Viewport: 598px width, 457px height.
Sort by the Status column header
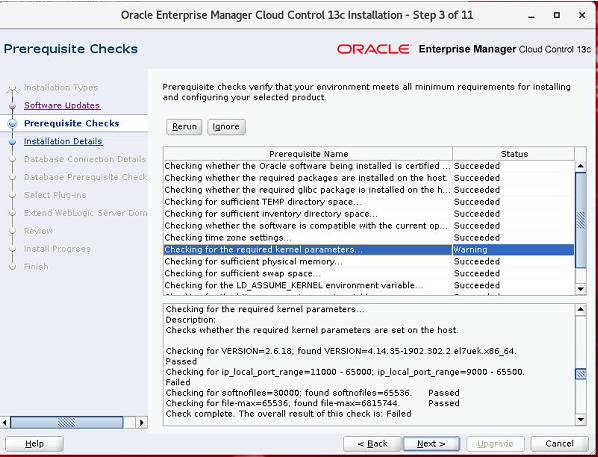point(514,154)
